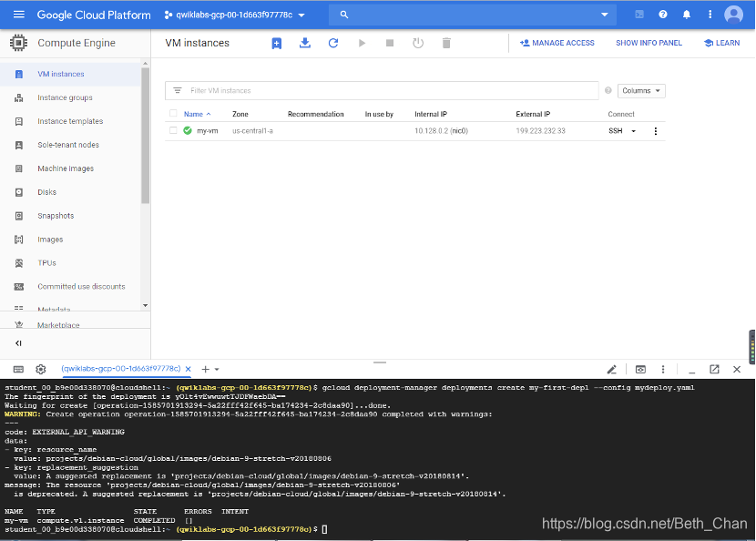
Task: Open the Cloud Shell editor pencil icon
Action: click(x=611, y=370)
